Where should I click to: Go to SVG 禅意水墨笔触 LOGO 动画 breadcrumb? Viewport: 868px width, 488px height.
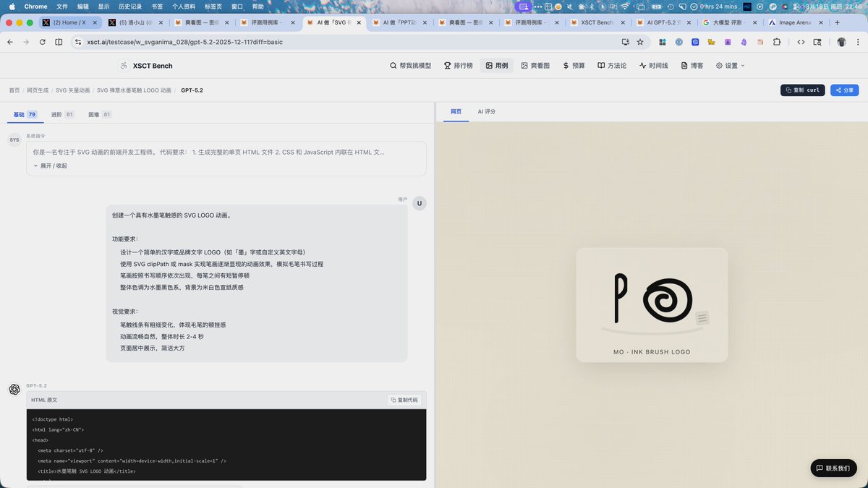point(134,90)
